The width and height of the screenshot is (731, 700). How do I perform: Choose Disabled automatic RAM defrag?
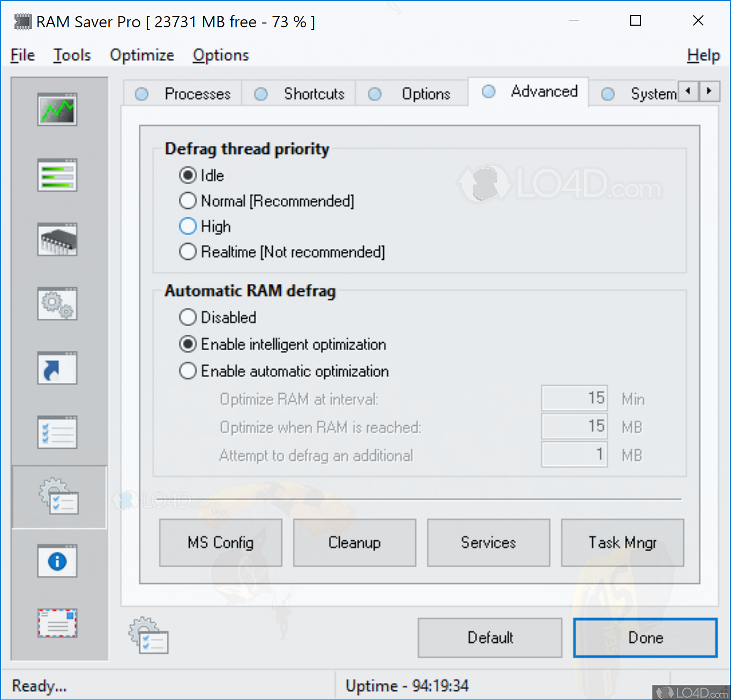(x=188, y=317)
